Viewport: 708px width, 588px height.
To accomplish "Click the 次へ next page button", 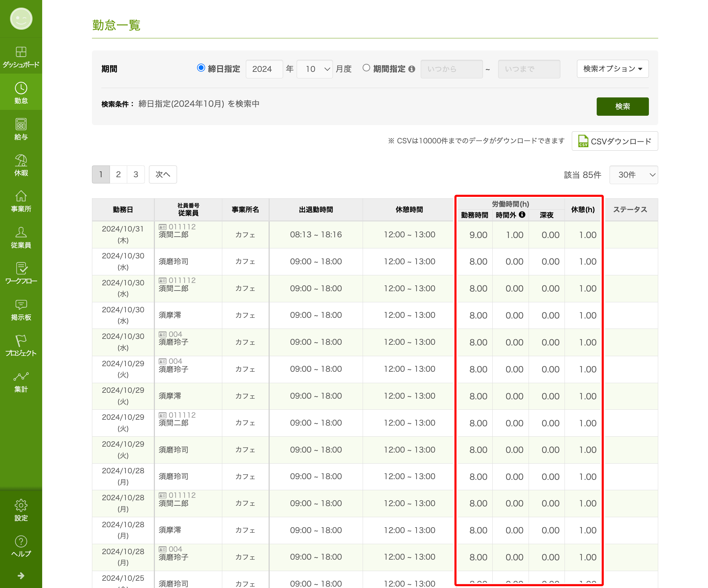I will pyautogui.click(x=163, y=174).
